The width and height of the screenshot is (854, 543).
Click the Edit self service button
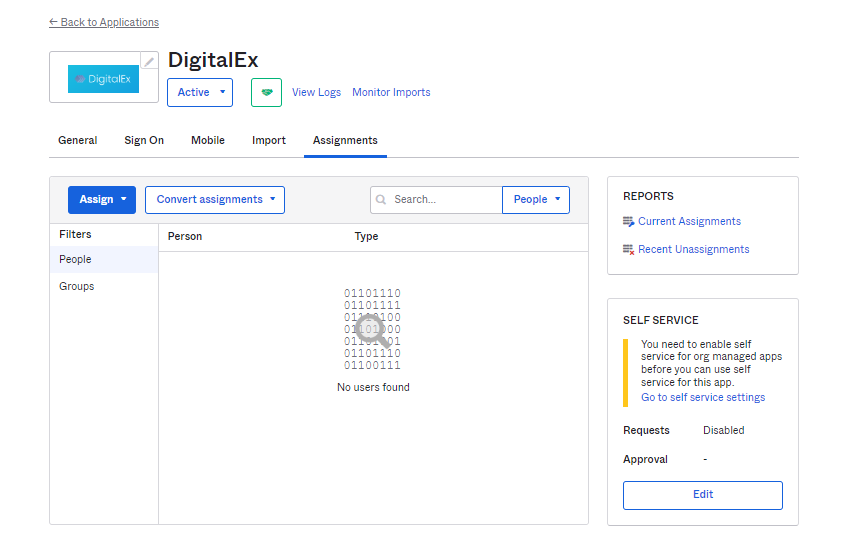tap(702, 495)
